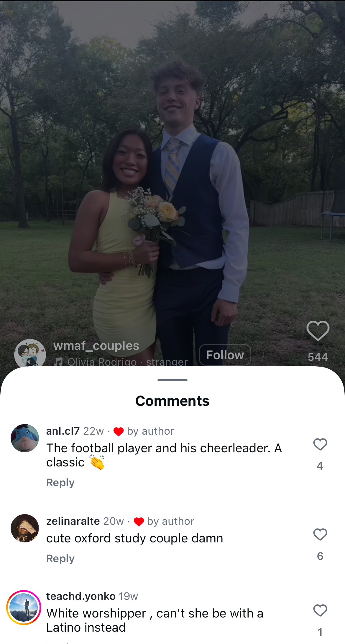
Task: View teachd.yonko's story ring avatar
Action: 24,607
